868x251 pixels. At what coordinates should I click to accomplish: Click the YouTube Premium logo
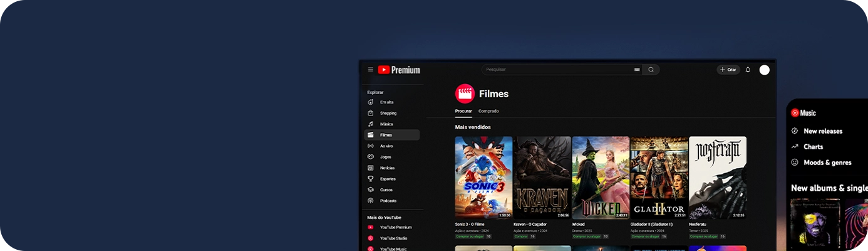click(399, 70)
